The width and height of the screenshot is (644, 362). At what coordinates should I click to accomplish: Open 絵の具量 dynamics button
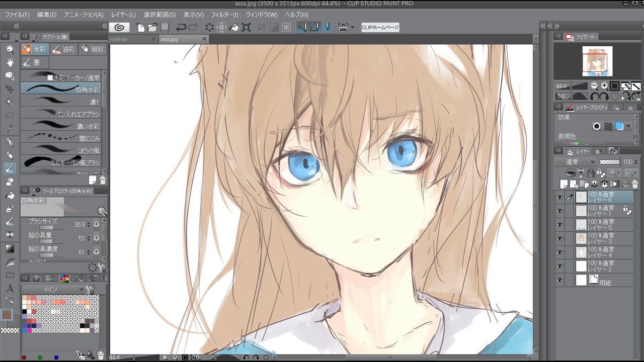click(x=96, y=238)
